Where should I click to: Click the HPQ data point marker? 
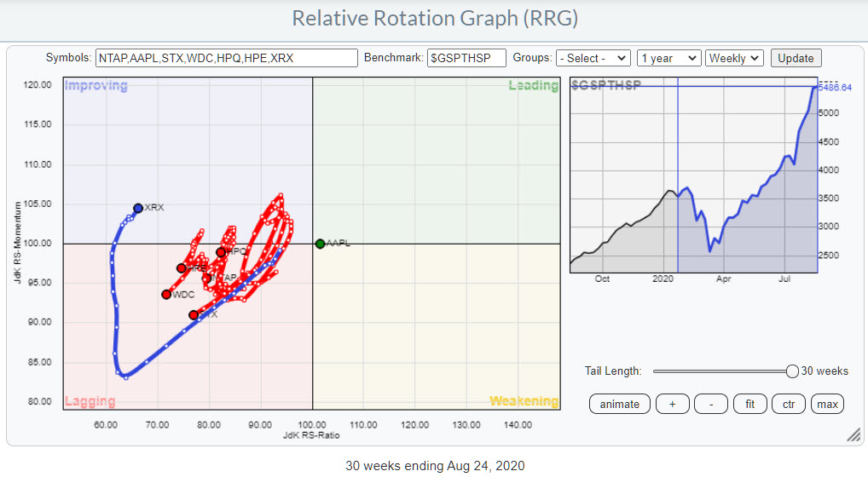(x=221, y=252)
